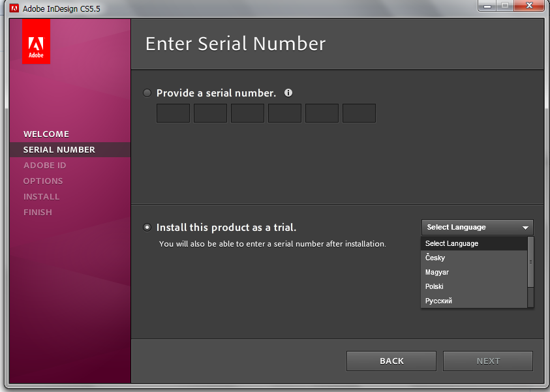Screen dimensions: 550x392
Task: Open the Serial Number step in sidebar
Action: click(x=59, y=149)
